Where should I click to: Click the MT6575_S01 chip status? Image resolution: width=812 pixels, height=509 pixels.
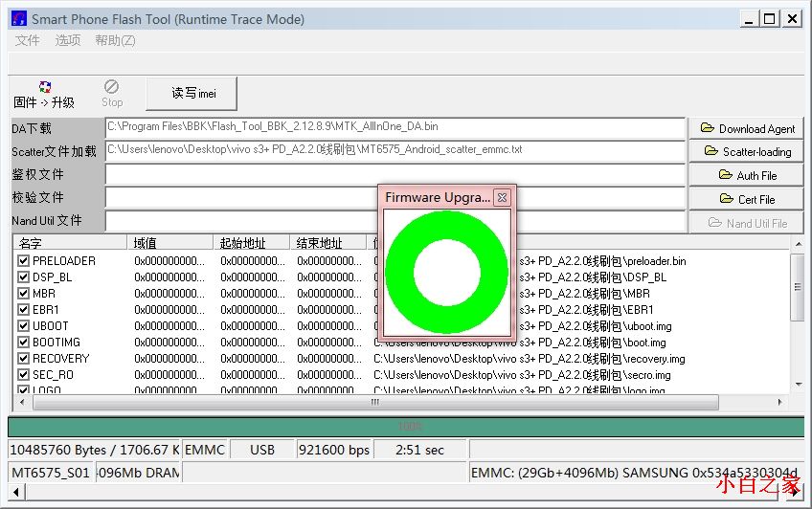coord(51,473)
